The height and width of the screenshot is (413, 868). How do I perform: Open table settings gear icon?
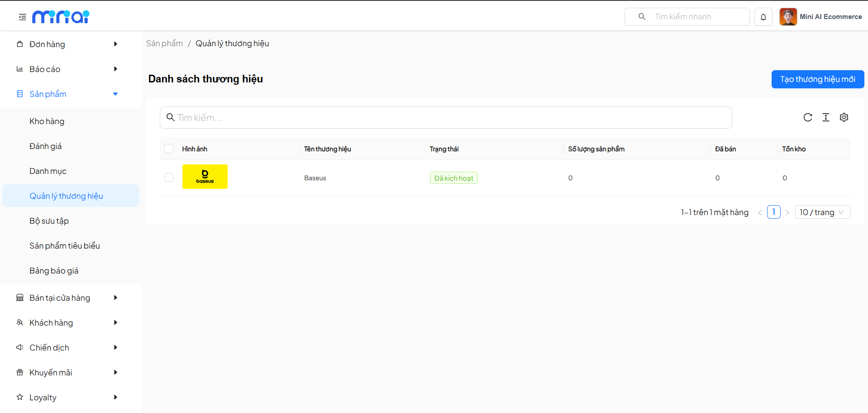pos(844,118)
